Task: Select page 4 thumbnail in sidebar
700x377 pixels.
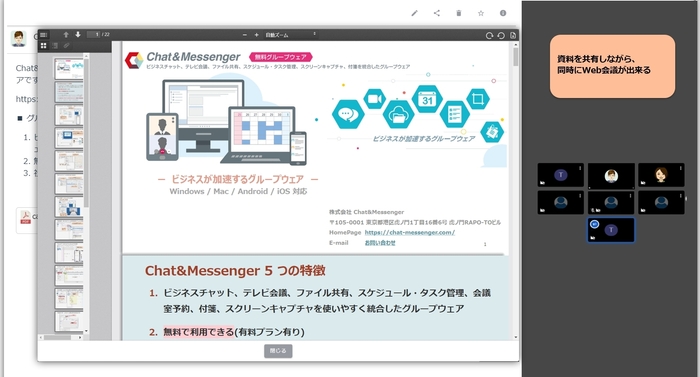Action: [x=69, y=138]
